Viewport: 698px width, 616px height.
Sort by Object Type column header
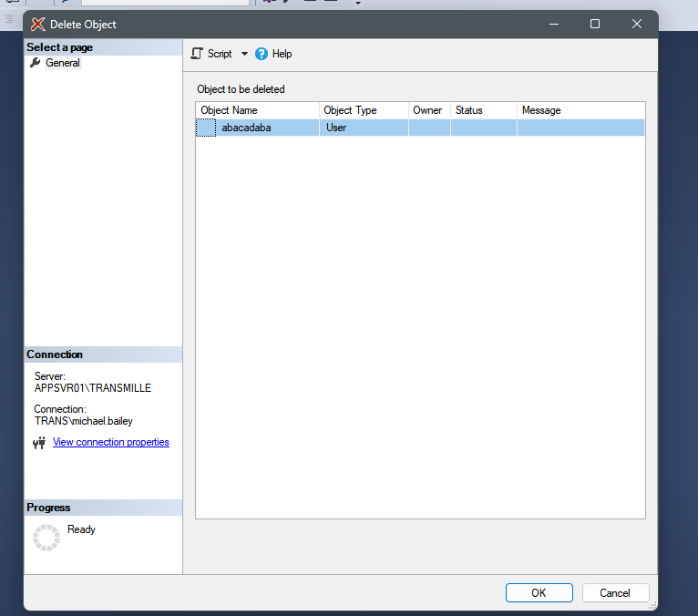[364, 110]
